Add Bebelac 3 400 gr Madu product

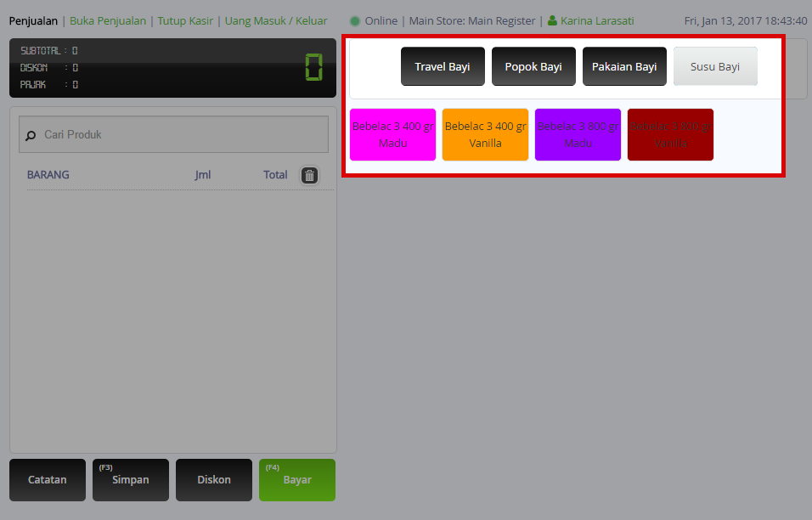392,134
